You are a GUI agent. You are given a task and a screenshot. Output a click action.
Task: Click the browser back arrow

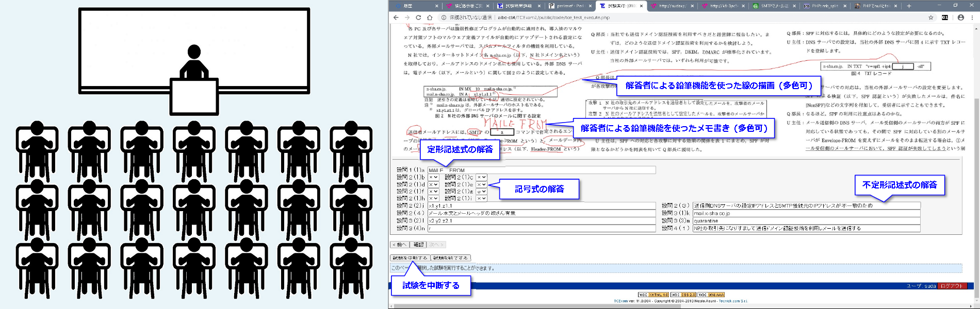point(396,18)
